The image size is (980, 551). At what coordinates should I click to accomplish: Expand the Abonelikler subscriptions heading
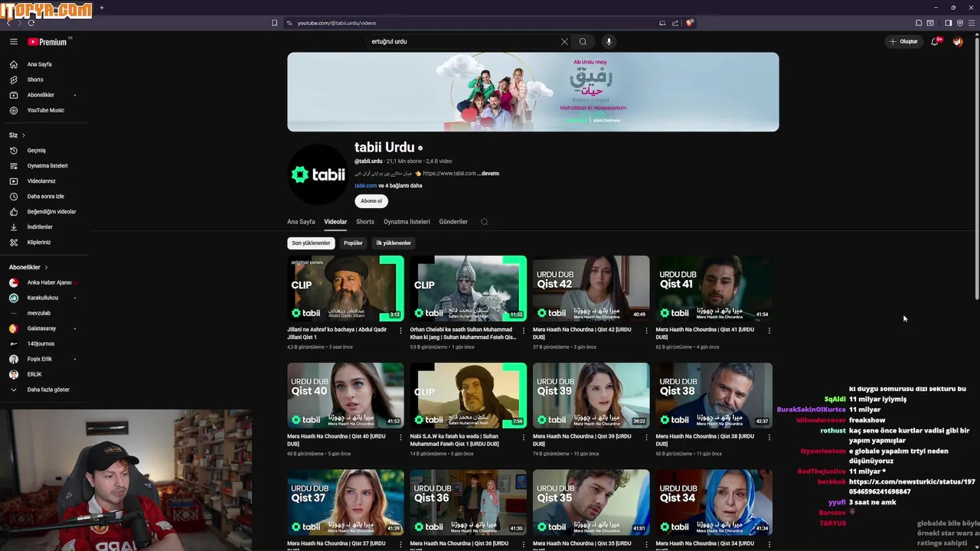[x=28, y=267]
